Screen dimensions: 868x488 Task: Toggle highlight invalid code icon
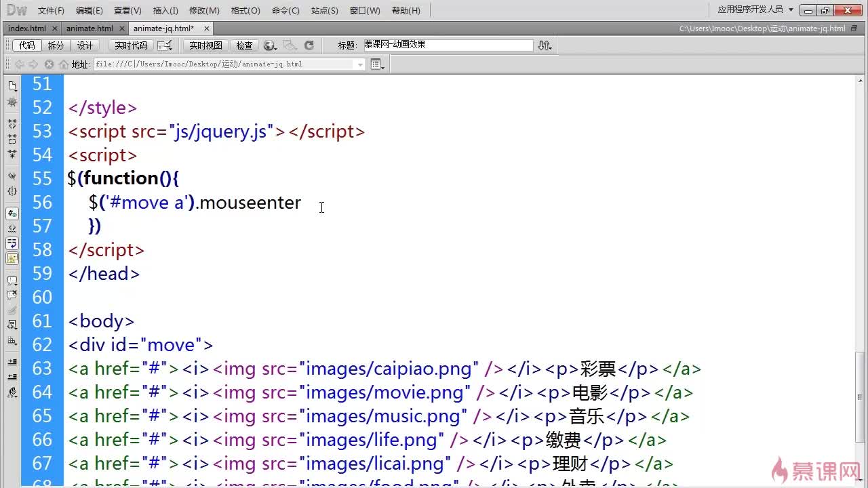point(12,228)
